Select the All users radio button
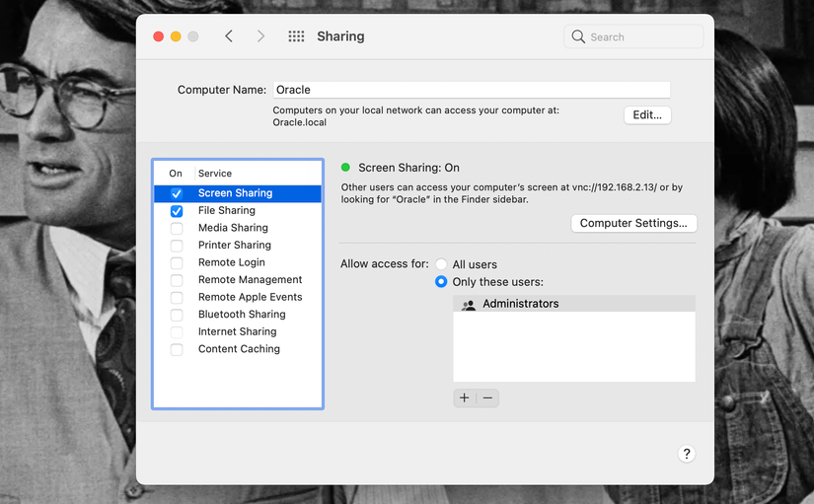The image size is (814, 504). click(x=441, y=264)
